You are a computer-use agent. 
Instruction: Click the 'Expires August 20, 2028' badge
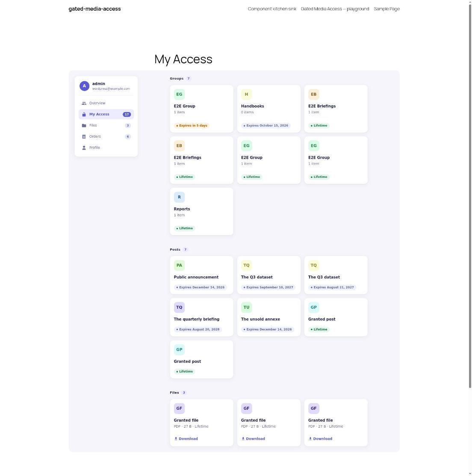tap(198, 329)
